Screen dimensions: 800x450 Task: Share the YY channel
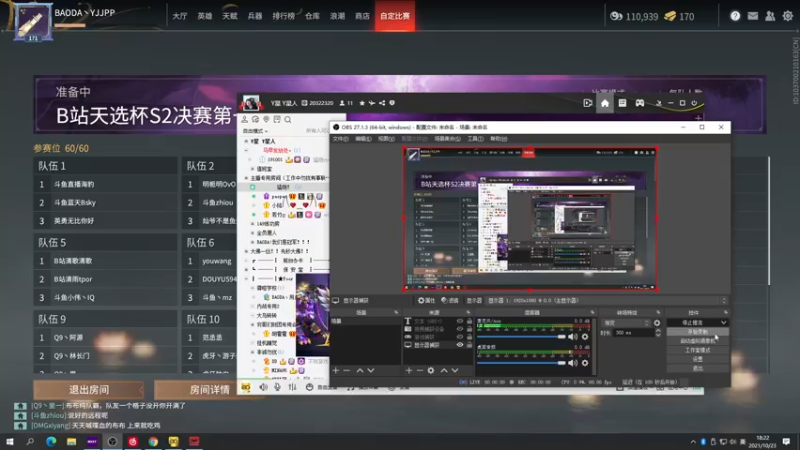coord(382,103)
